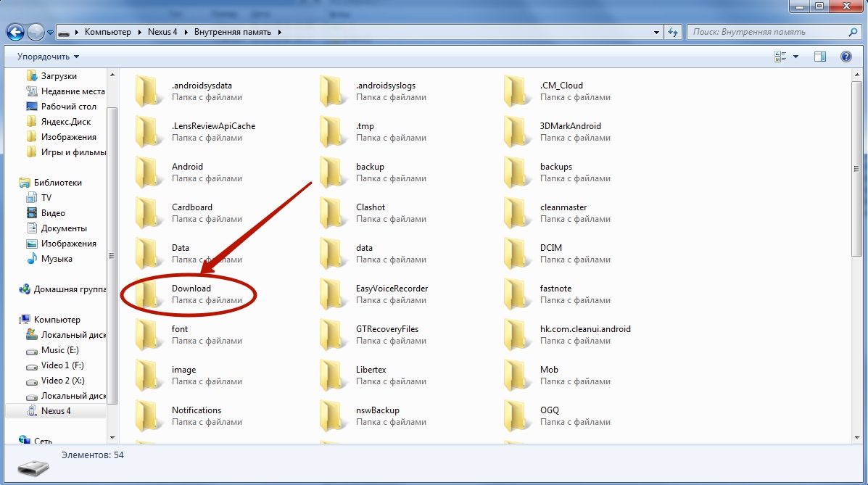Select the 'Android' folder icon
Viewport: 868px width, 485px height.
tap(148, 173)
